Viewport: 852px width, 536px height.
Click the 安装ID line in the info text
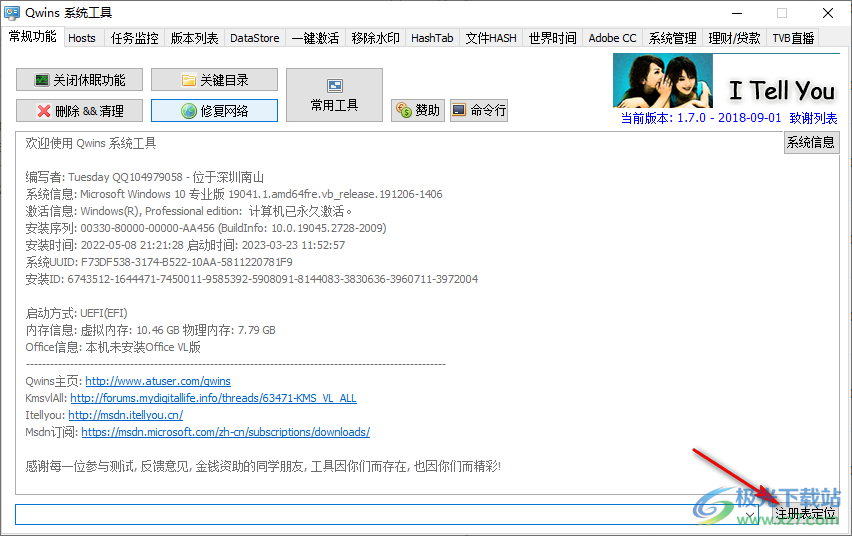pos(252,279)
